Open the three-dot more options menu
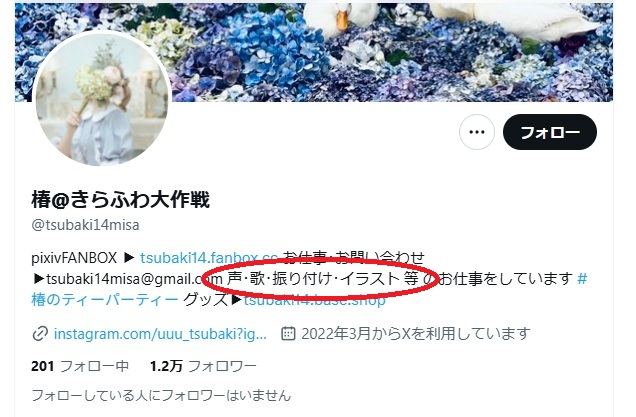Image resolution: width=636 pixels, height=417 pixels. coord(477,132)
